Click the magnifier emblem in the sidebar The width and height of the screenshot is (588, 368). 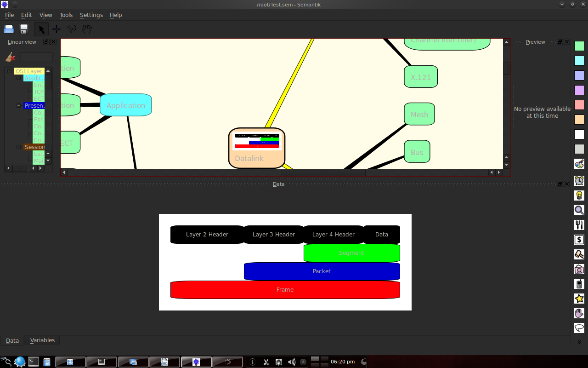[579, 210]
